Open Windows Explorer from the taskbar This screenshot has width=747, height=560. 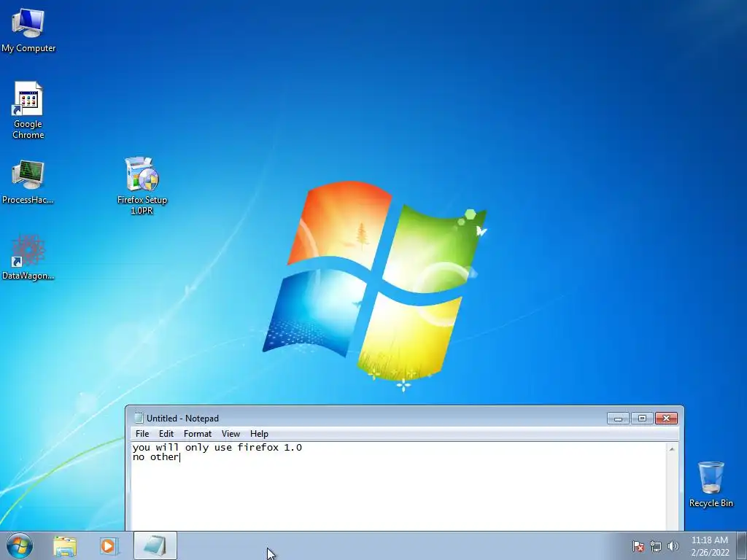click(65, 545)
